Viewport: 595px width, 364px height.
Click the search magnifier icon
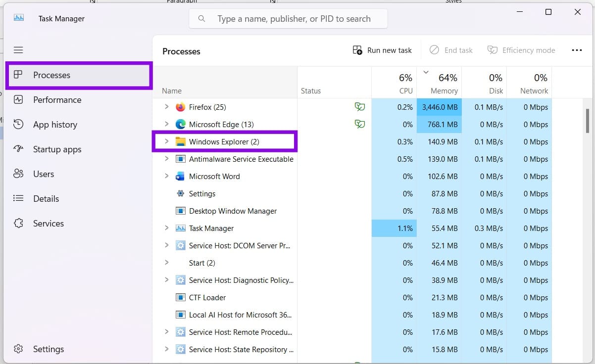201,19
